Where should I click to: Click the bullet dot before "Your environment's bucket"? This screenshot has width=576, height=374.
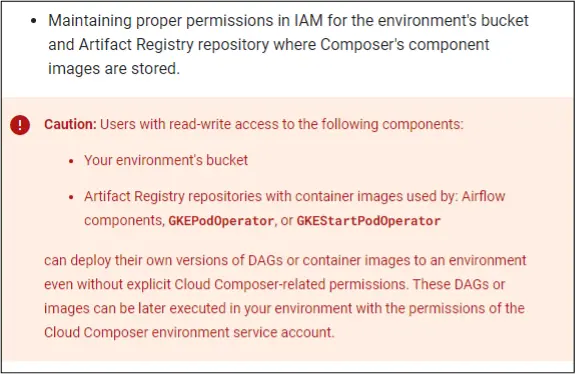[71, 161]
